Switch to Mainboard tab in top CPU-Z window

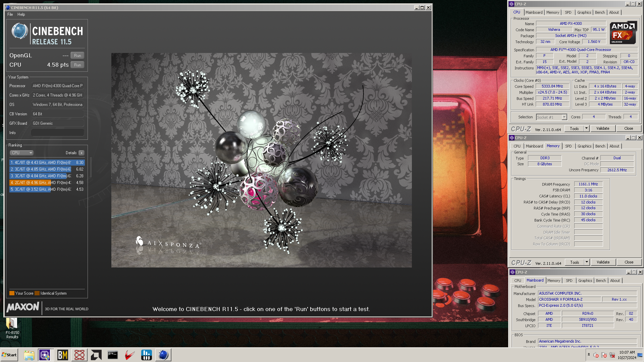pyautogui.click(x=534, y=12)
